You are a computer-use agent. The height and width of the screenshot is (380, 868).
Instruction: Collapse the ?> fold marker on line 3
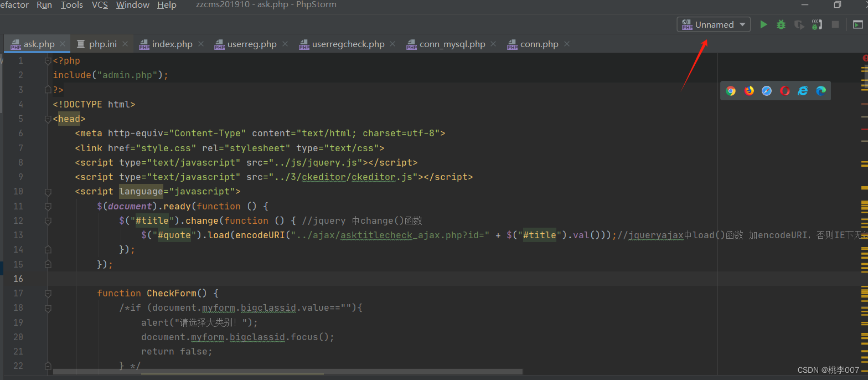(48, 90)
